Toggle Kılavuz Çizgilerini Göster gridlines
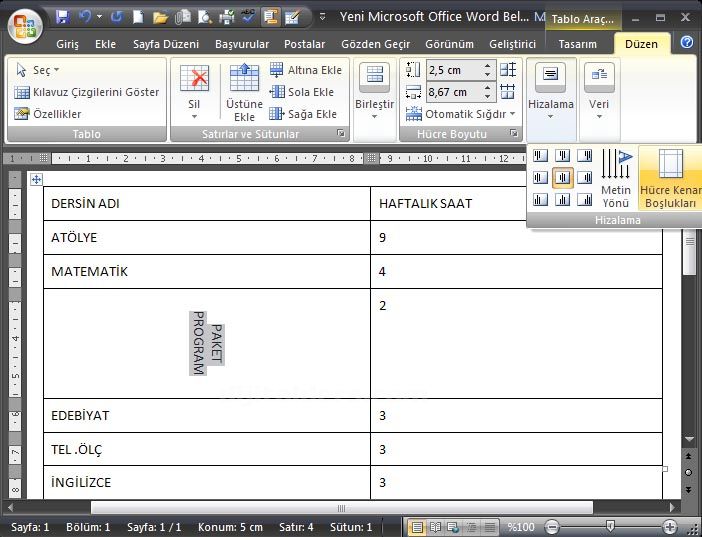This screenshot has height=537, width=702. [86, 92]
